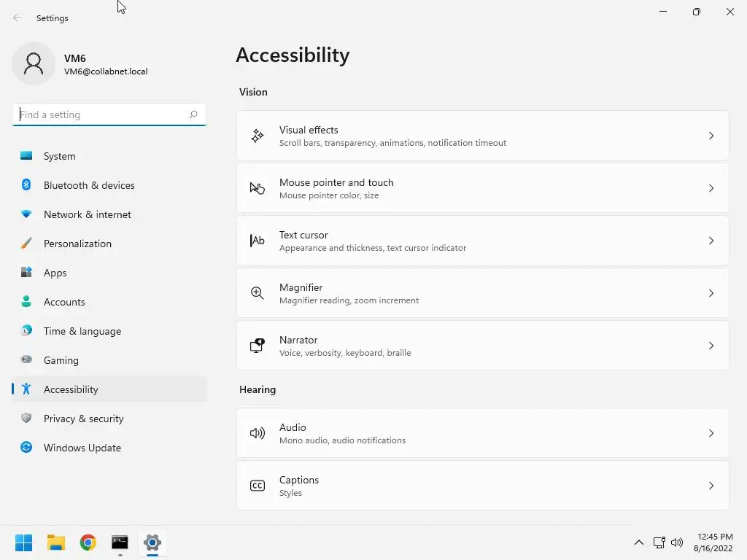
Task: Select Windows Update in the sidebar
Action: click(x=82, y=448)
